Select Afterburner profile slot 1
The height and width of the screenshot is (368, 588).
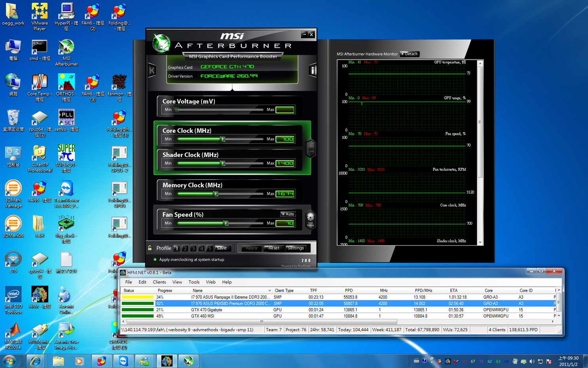176,248
